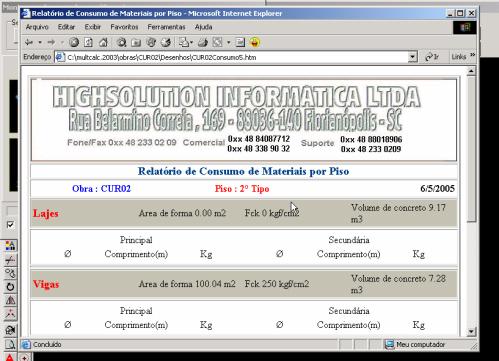Screen dimensions: 499x361
Task: Open the Favorites folder icon
Action: click(136, 42)
